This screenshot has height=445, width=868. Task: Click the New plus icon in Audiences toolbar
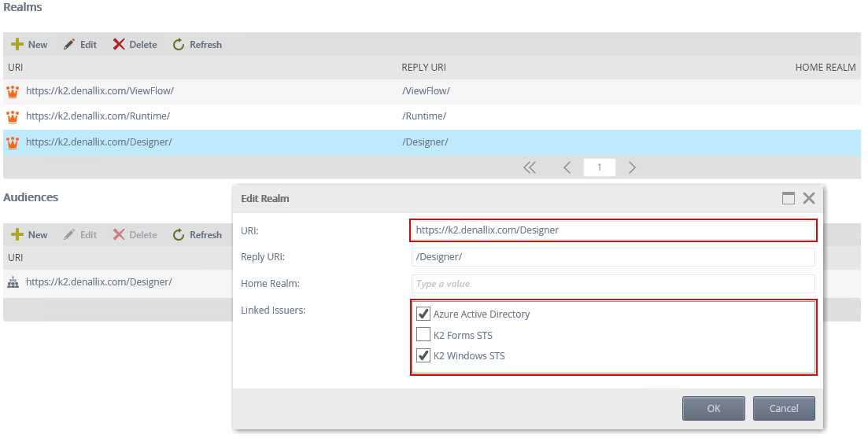coord(17,235)
